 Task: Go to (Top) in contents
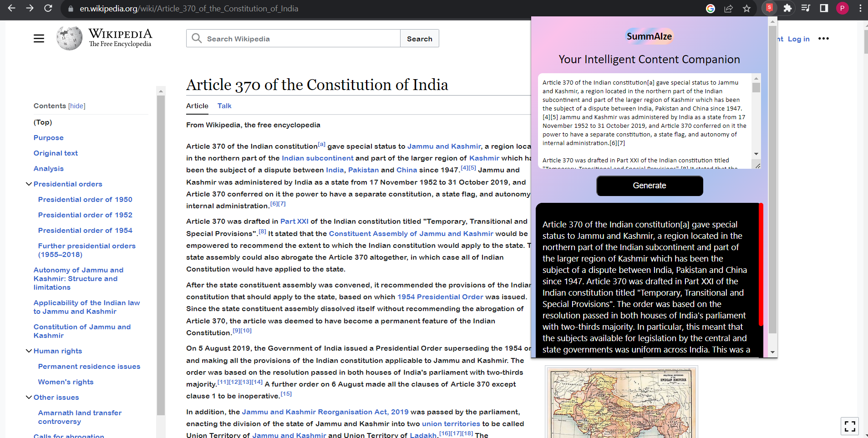click(43, 122)
